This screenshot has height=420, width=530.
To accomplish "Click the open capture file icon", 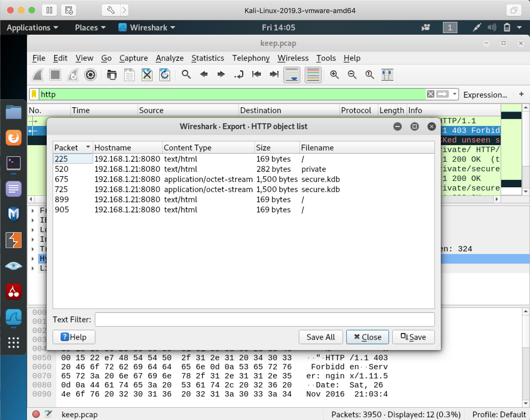I will click(x=112, y=75).
